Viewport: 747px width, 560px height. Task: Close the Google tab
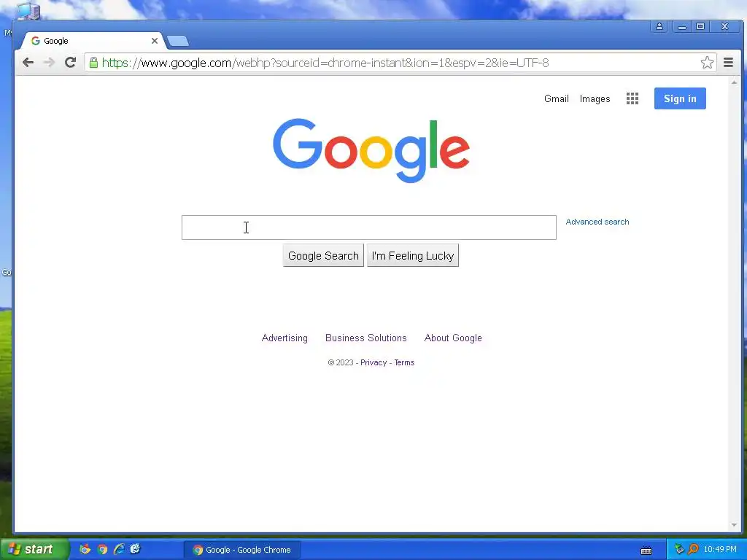tap(155, 41)
